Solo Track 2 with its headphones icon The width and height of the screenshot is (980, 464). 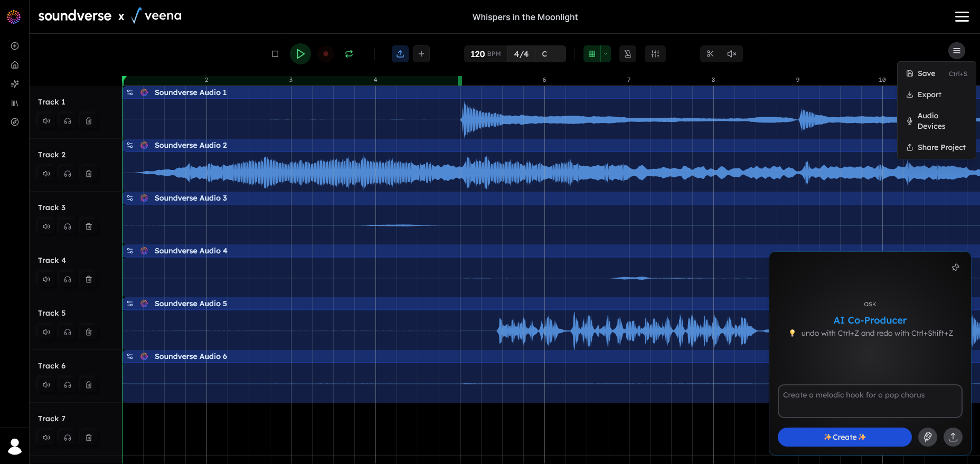click(x=68, y=174)
